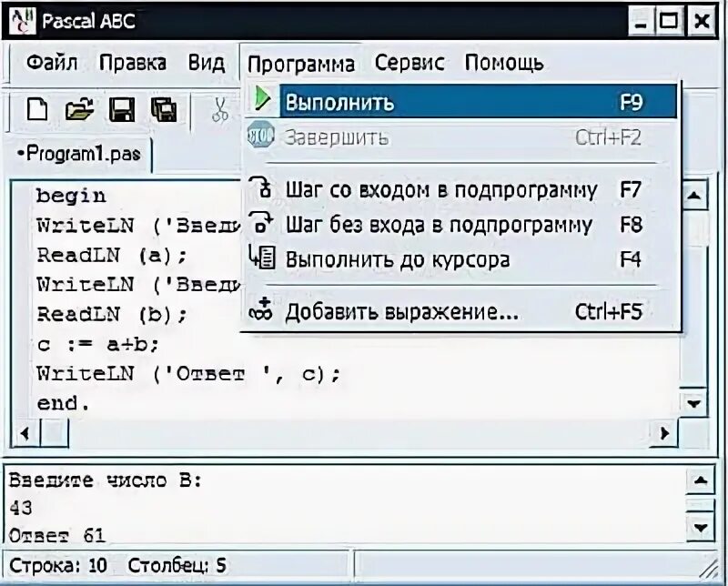This screenshot has height=586, width=728.
Task: Minimize the Pascal ABC window
Action: [642, 21]
